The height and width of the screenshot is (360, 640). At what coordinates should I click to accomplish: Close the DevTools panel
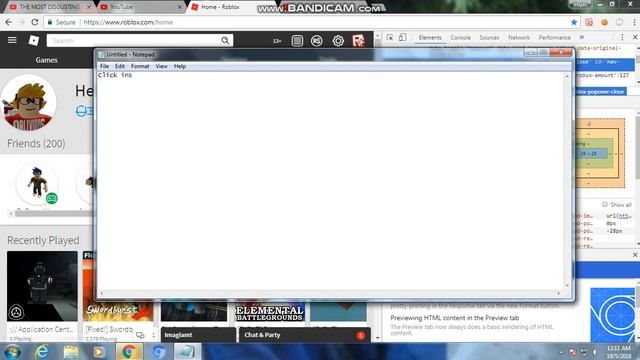point(635,37)
